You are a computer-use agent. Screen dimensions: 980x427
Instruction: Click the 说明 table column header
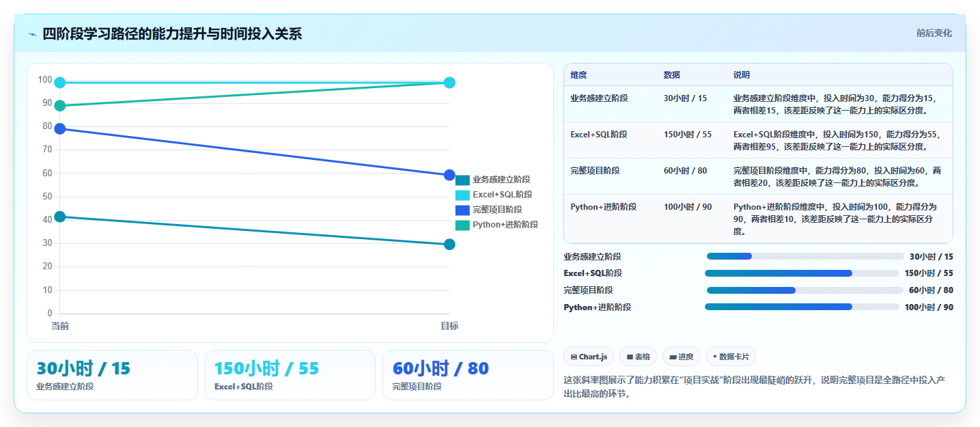pyautogui.click(x=742, y=75)
